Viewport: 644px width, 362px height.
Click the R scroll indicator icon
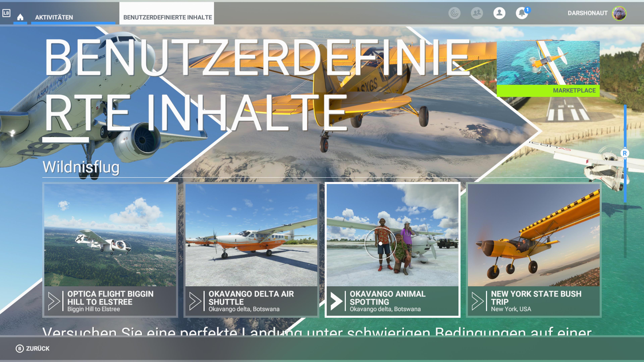[625, 153]
